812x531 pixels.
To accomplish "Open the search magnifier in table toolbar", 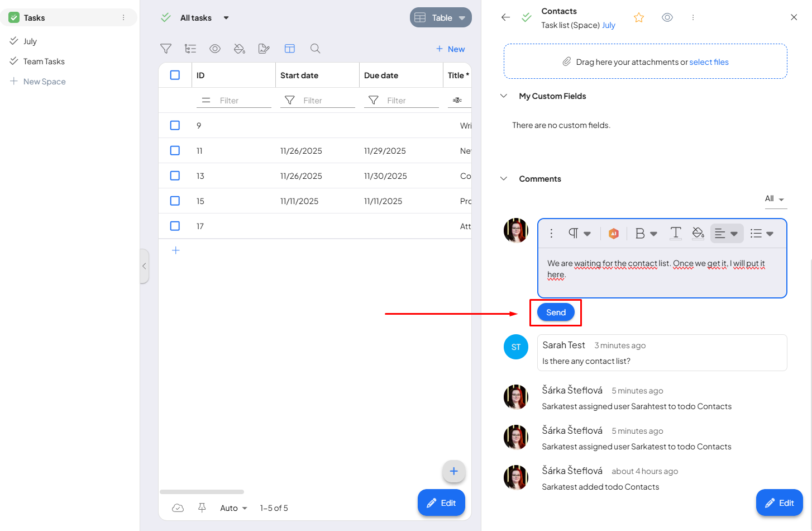I will point(315,49).
